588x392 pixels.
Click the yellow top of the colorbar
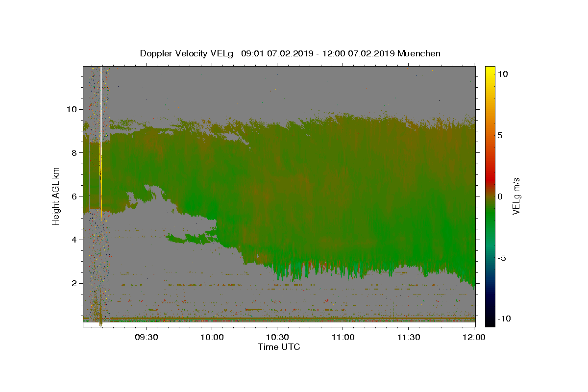[490, 71]
